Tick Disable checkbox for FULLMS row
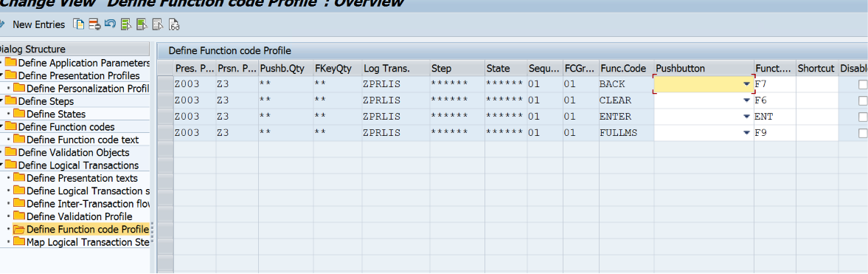 (x=862, y=133)
